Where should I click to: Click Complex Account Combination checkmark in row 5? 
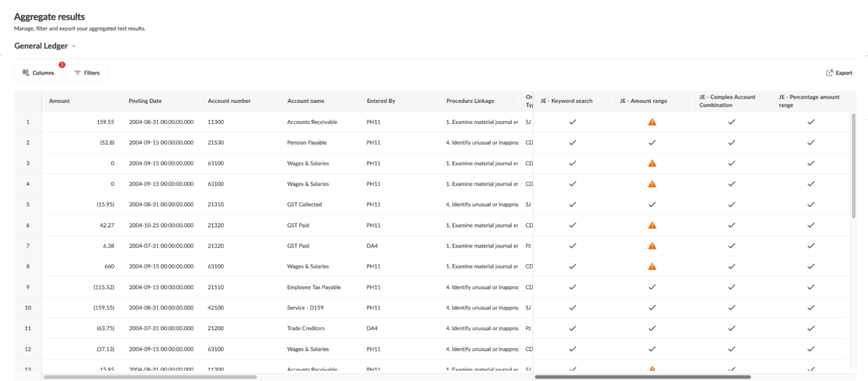731,204
